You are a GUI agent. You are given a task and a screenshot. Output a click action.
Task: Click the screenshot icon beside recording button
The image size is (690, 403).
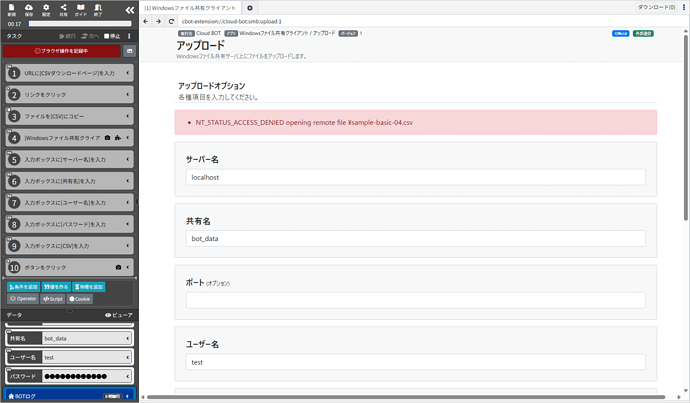click(x=129, y=51)
